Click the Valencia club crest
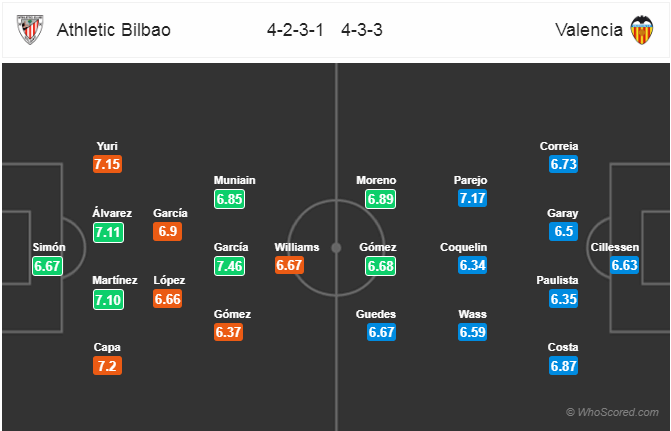 pos(641,30)
